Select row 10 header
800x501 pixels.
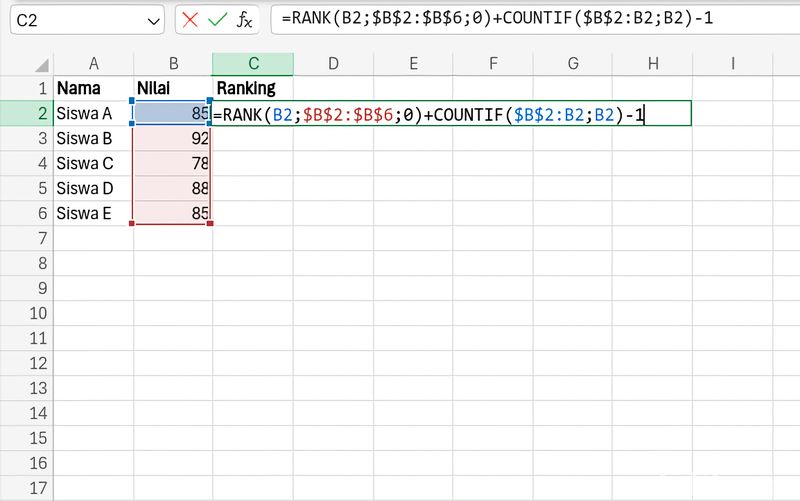[27, 313]
